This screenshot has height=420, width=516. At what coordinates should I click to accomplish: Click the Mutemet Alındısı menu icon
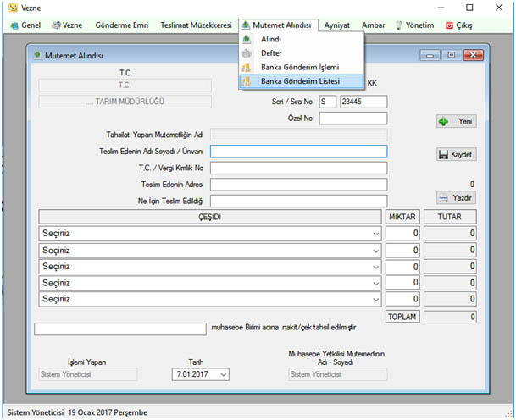click(x=246, y=25)
